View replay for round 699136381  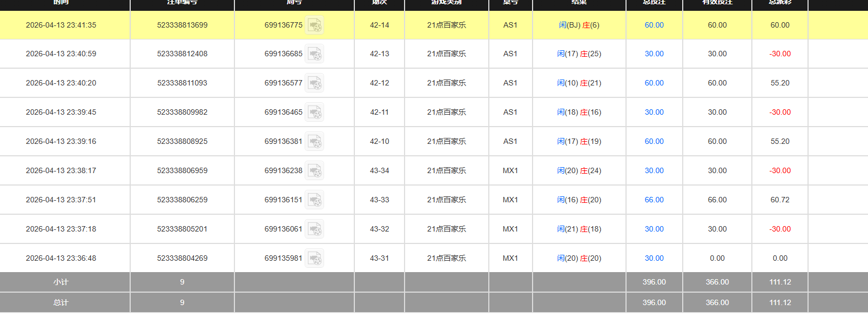(x=314, y=142)
